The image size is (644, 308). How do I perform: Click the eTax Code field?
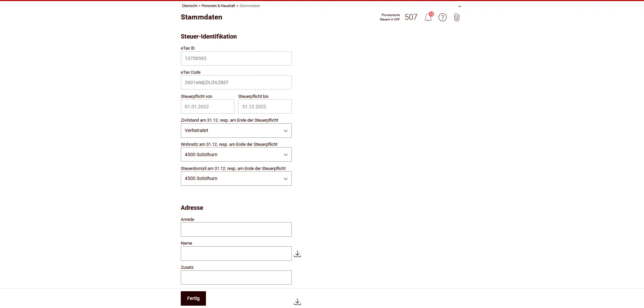[x=236, y=82]
